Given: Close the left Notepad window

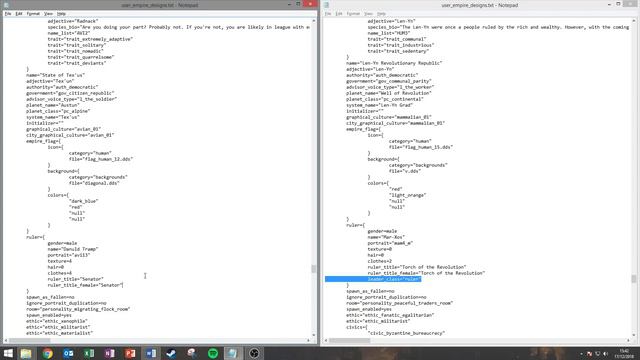Looking at the screenshot, I should 310,4.
